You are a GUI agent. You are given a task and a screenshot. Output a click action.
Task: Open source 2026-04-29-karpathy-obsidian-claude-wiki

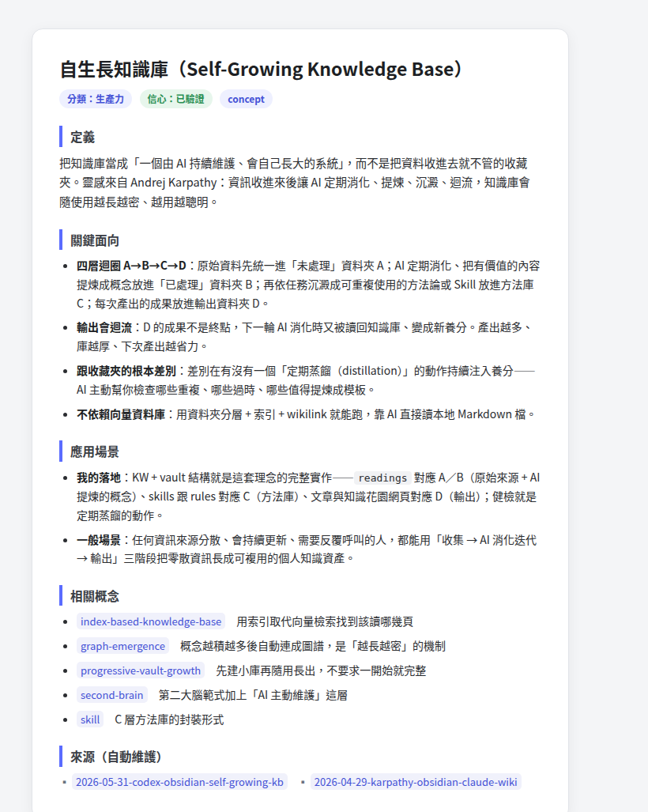point(416,782)
